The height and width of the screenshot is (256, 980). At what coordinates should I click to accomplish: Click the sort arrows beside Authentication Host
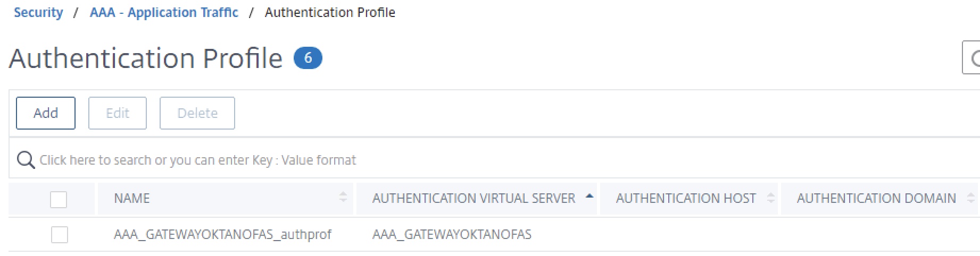(x=770, y=198)
